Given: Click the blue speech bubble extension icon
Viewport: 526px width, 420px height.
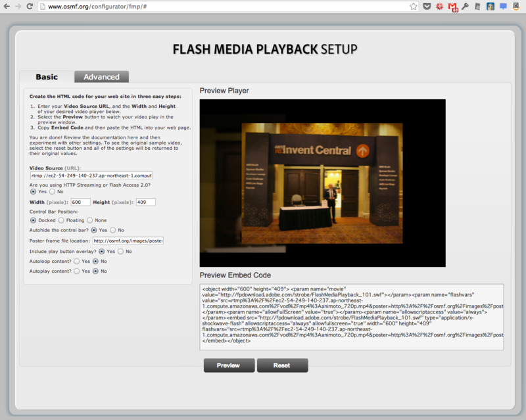Looking at the screenshot, I should pyautogui.click(x=503, y=7).
